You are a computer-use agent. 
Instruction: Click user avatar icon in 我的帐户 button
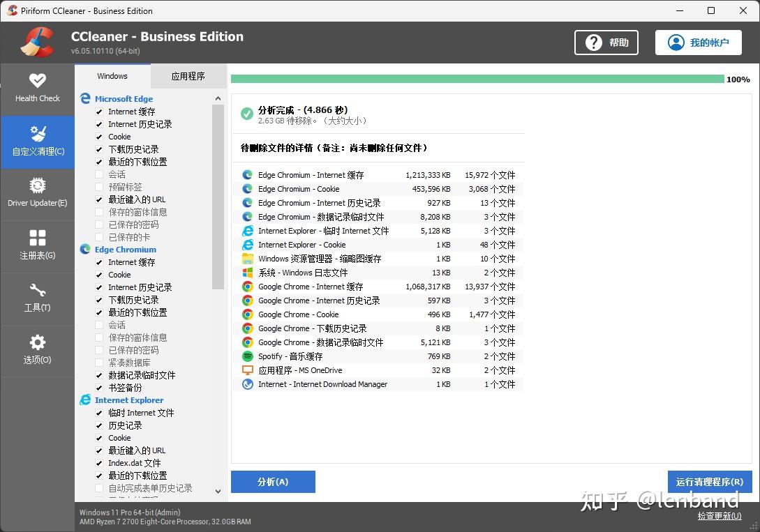[676, 43]
